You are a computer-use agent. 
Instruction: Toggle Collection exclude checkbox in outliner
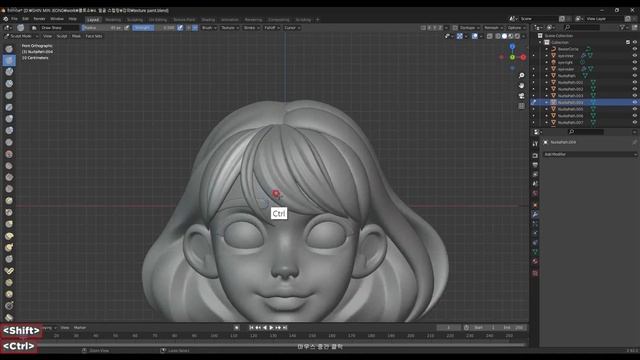click(x=628, y=42)
